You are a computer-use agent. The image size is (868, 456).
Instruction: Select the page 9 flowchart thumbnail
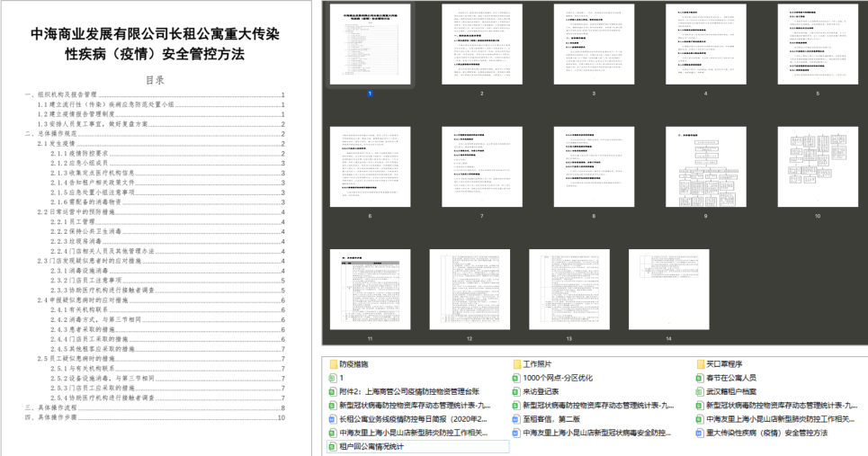click(x=706, y=166)
